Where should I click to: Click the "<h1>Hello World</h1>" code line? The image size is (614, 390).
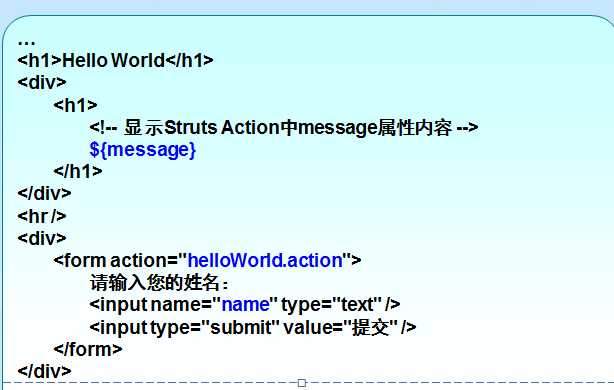(116, 60)
